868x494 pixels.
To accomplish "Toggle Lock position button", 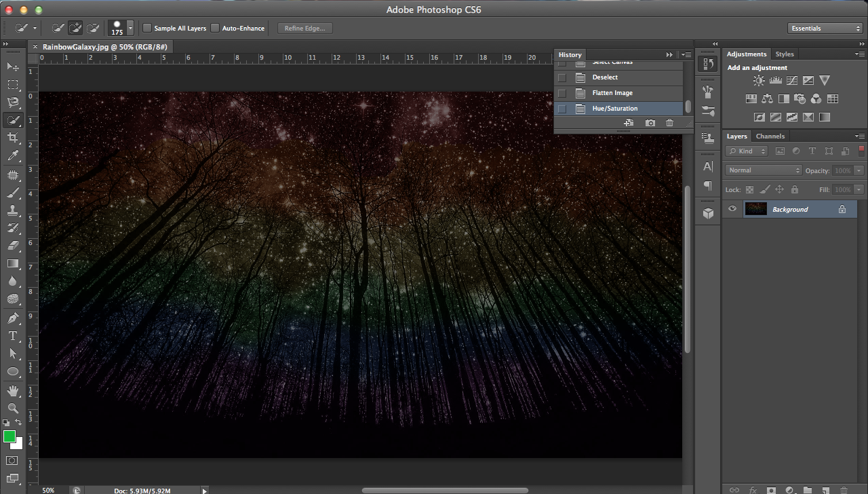I will [780, 190].
